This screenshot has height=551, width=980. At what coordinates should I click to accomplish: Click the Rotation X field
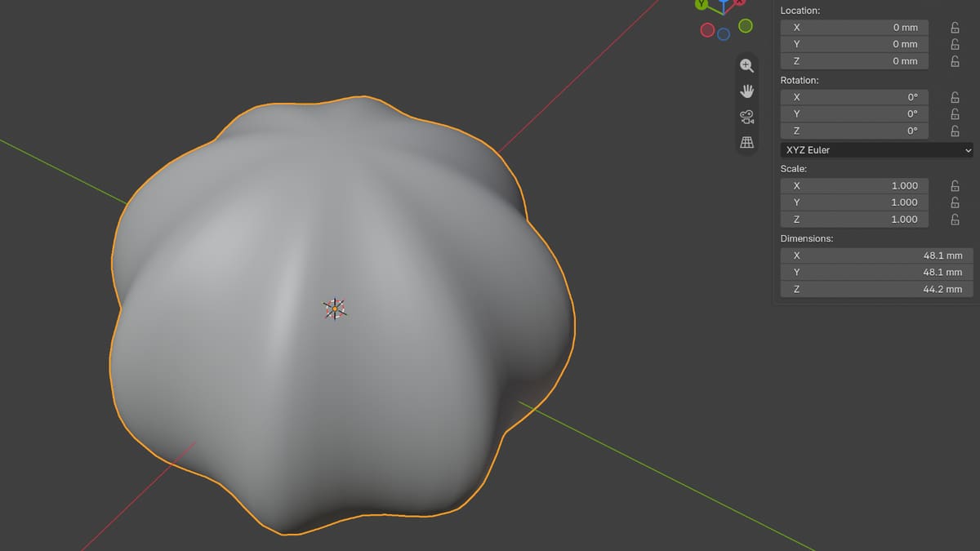coord(855,97)
